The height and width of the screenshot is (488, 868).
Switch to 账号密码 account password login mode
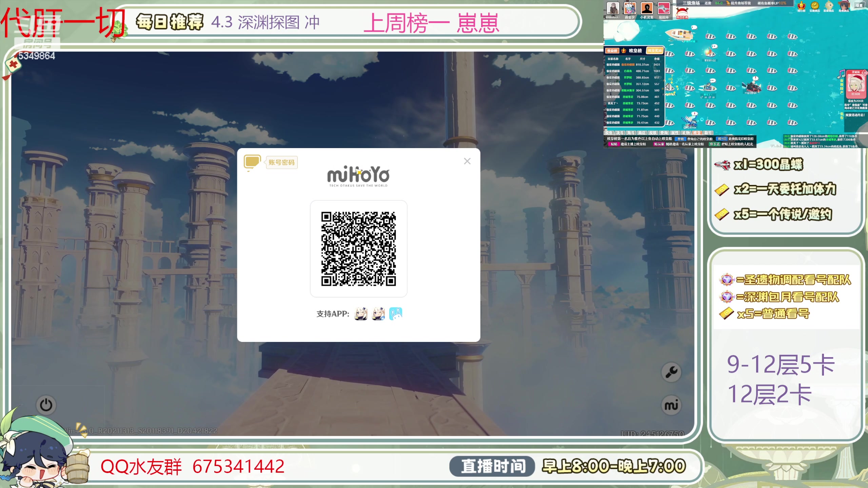coord(281,163)
